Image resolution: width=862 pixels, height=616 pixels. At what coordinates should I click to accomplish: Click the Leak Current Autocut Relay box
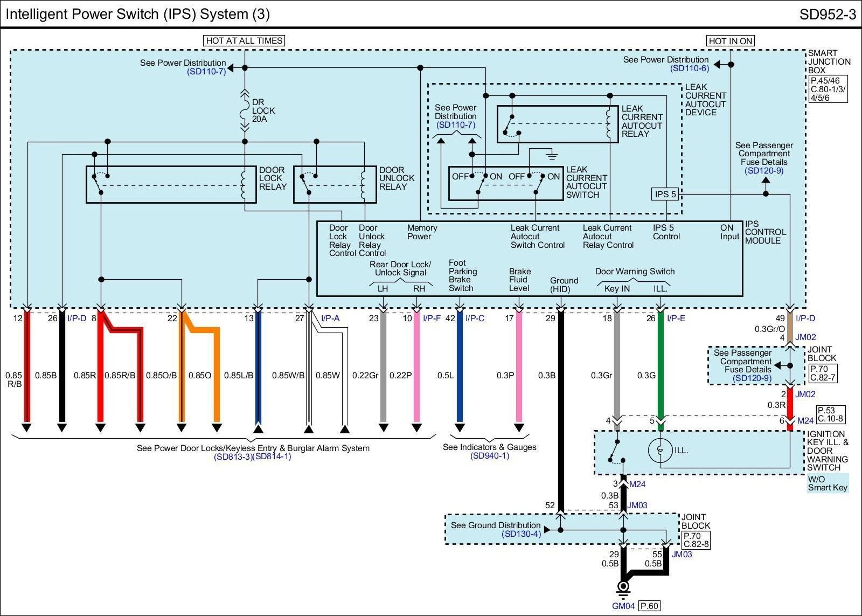click(557, 124)
